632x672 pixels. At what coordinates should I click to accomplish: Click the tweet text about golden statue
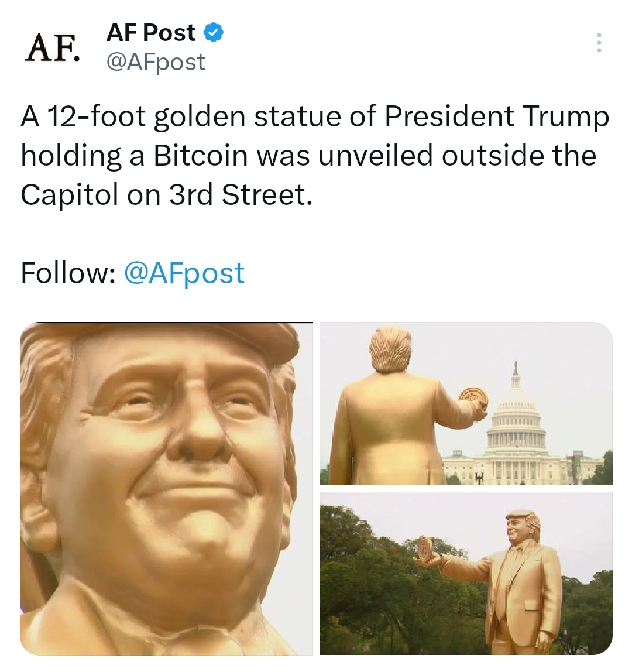(314, 155)
